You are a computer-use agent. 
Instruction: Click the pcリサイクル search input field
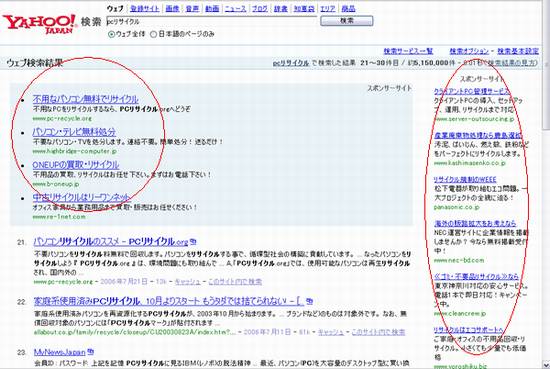212,21
